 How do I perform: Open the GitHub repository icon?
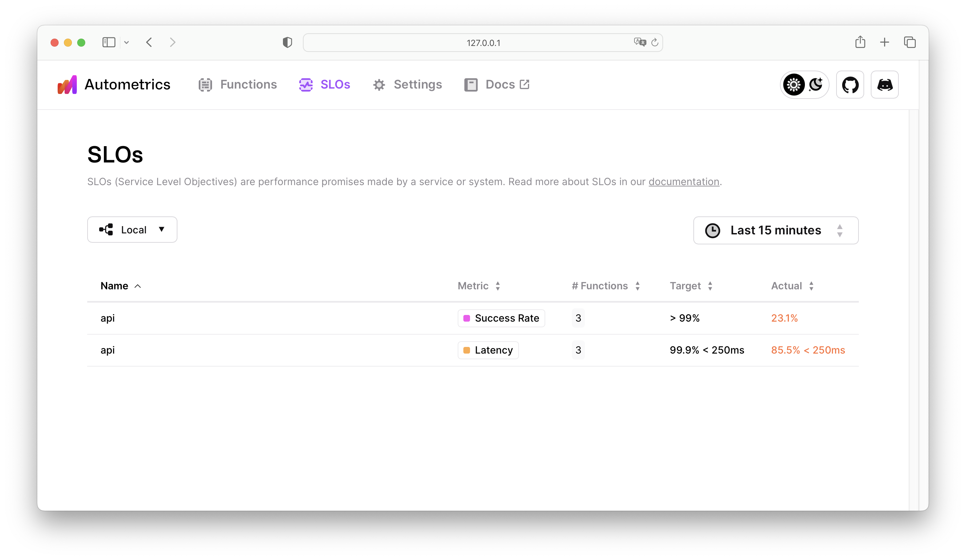(x=850, y=85)
